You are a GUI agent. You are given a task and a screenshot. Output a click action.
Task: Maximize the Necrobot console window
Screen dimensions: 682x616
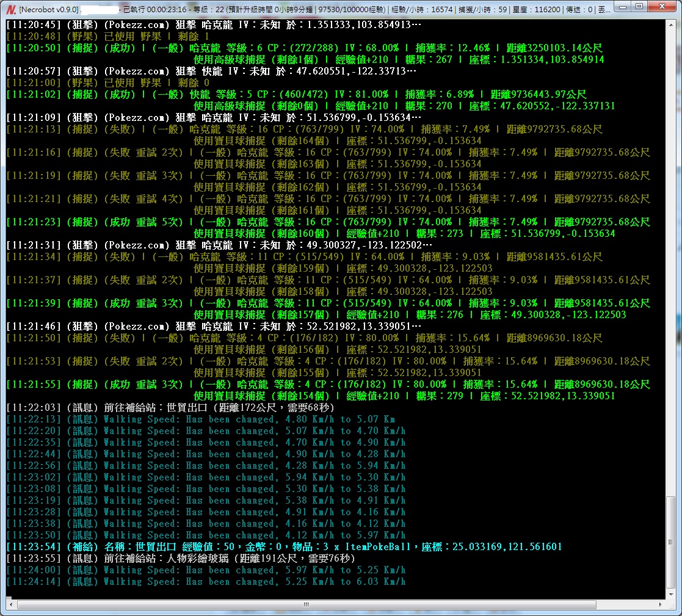639,7
